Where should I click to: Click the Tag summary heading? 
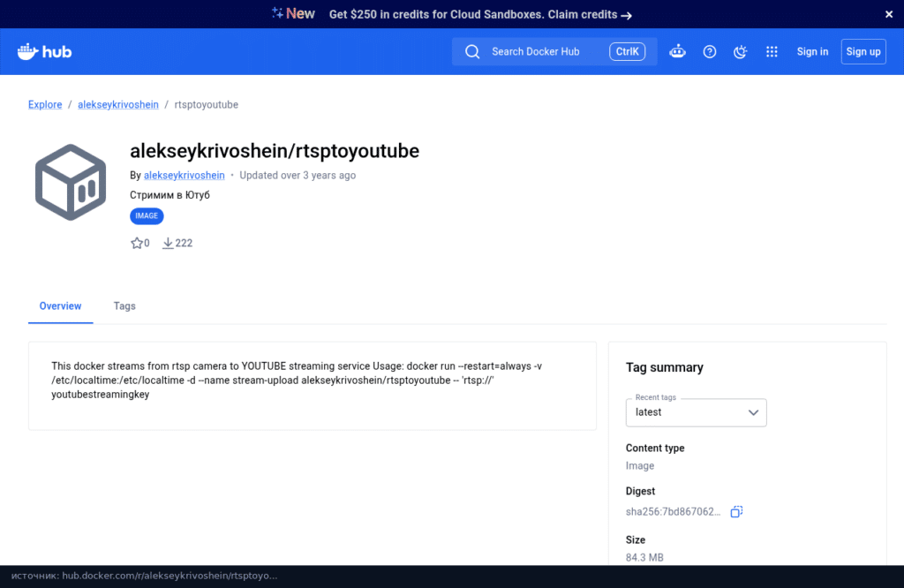[664, 368]
